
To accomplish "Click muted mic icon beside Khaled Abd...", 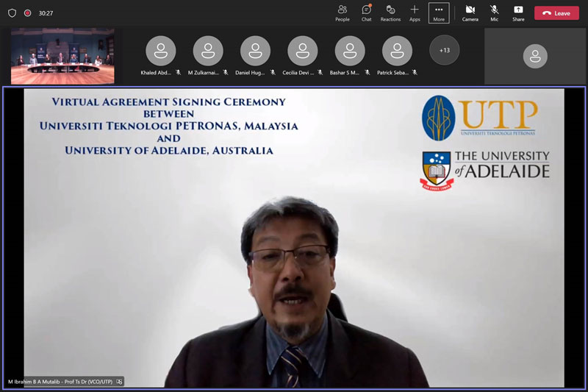I will point(178,72).
